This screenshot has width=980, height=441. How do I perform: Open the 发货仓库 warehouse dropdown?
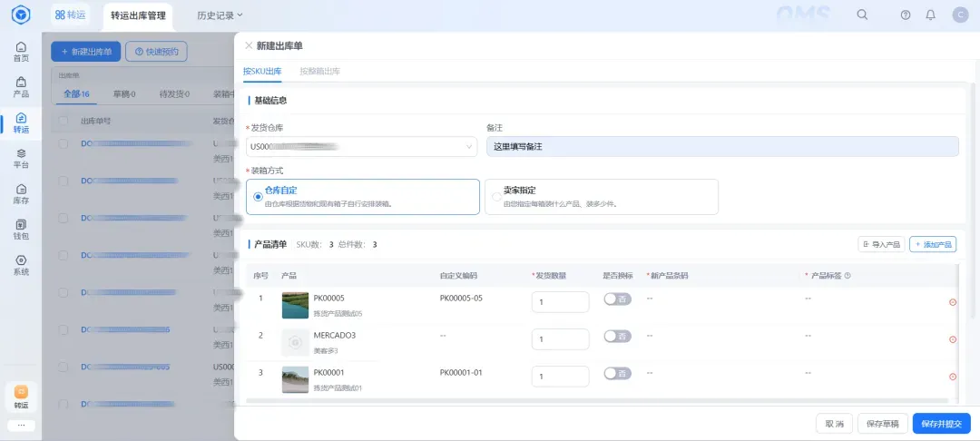pyautogui.click(x=362, y=147)
